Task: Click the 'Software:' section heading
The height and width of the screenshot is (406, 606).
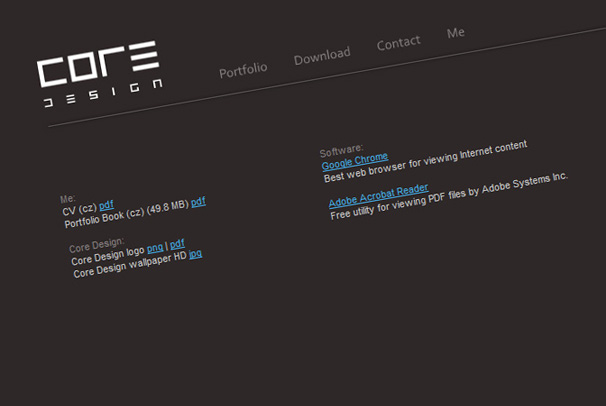Action: click(x=341, y=150)
